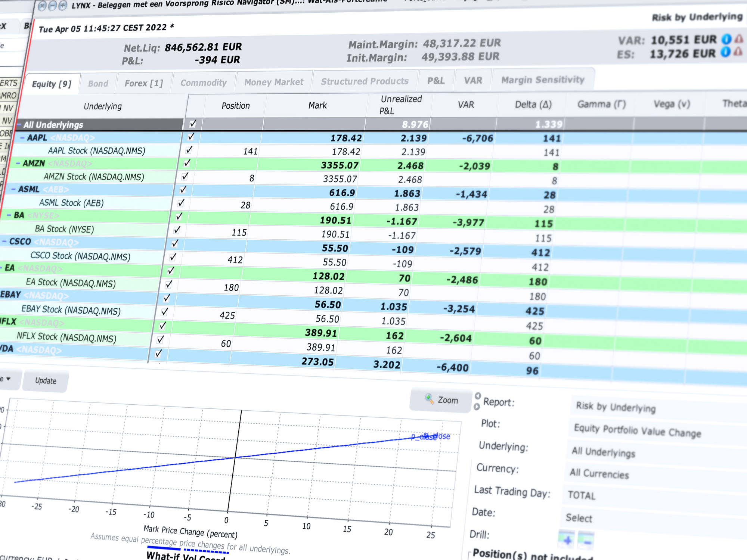Uncheck the AAPL group row checkbox

[x=191, y=136]
